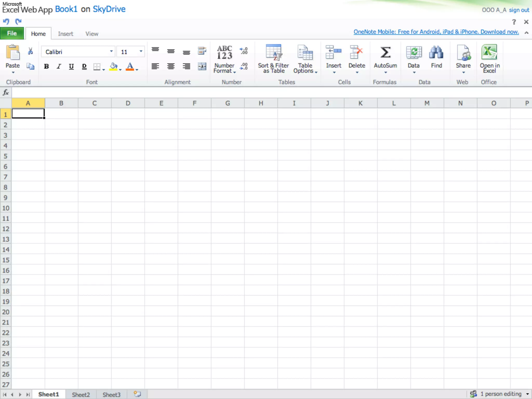Click the Increase Decimal icon

[244, 50]
